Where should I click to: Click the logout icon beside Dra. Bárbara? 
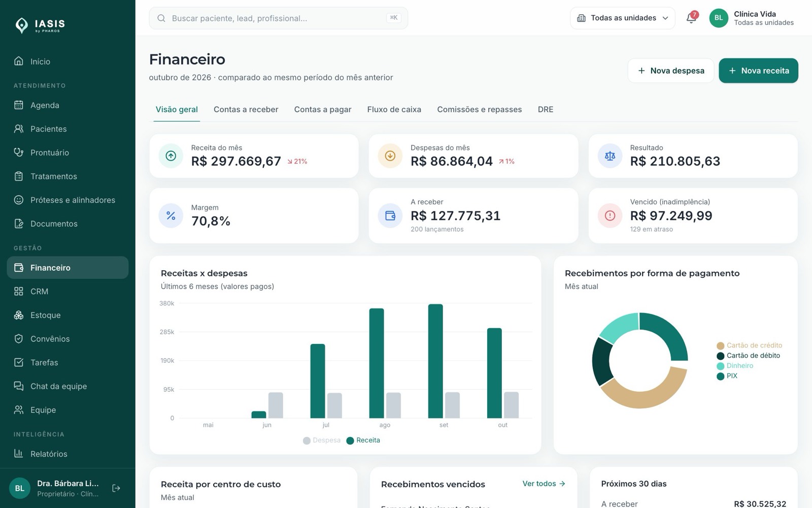coord(116,488)
